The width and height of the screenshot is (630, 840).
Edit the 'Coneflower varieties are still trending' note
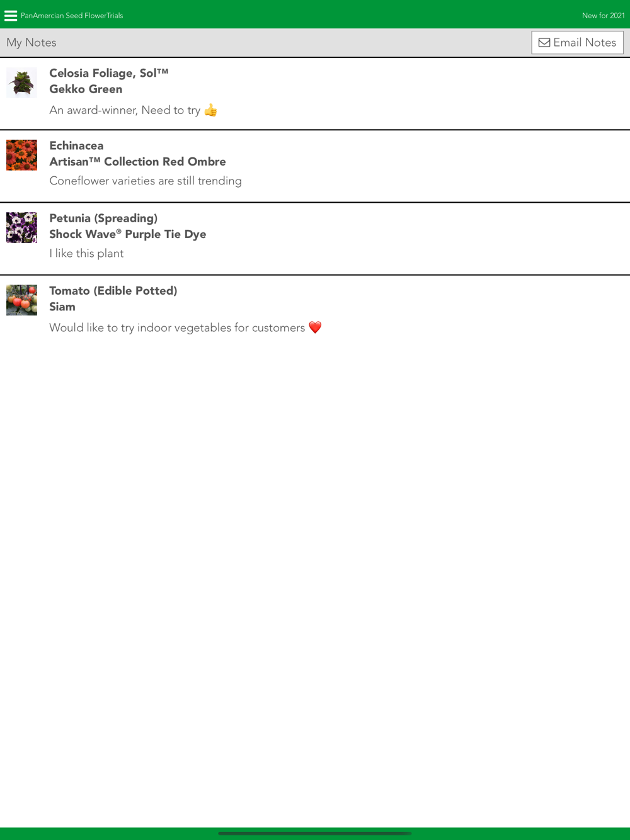pos(146,181)
